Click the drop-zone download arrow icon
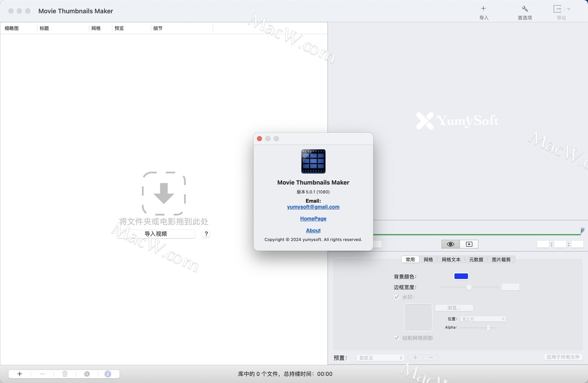 pos(164,193)
